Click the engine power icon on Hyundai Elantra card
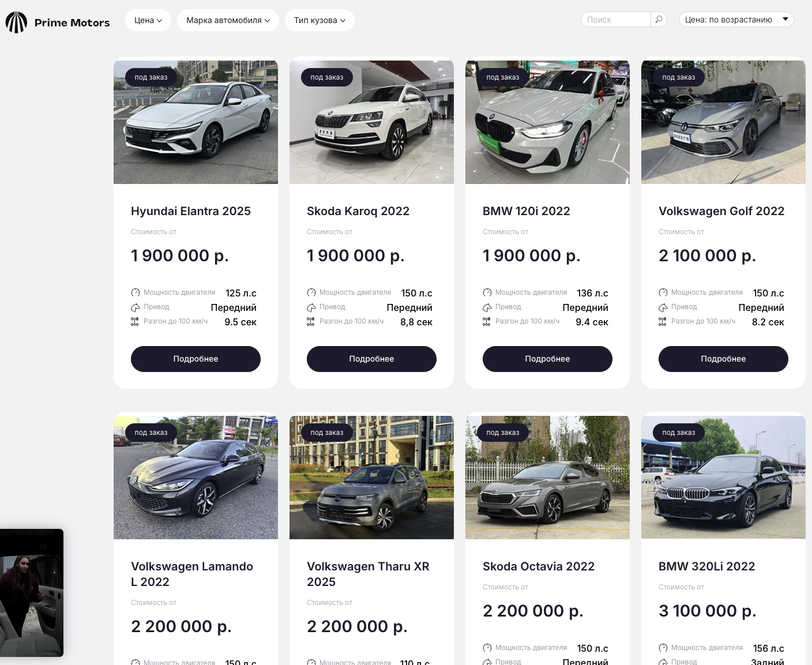Screen dimensions: 812x665 point(135,293)
